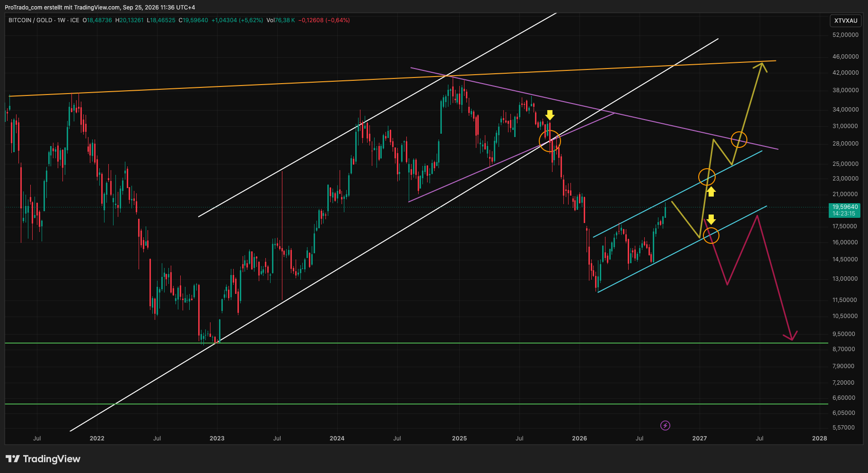Click the BITCOIN / GOLD symbol title
Screen dimensions: 868x473
pyautogui.click(x=30, y=20)
